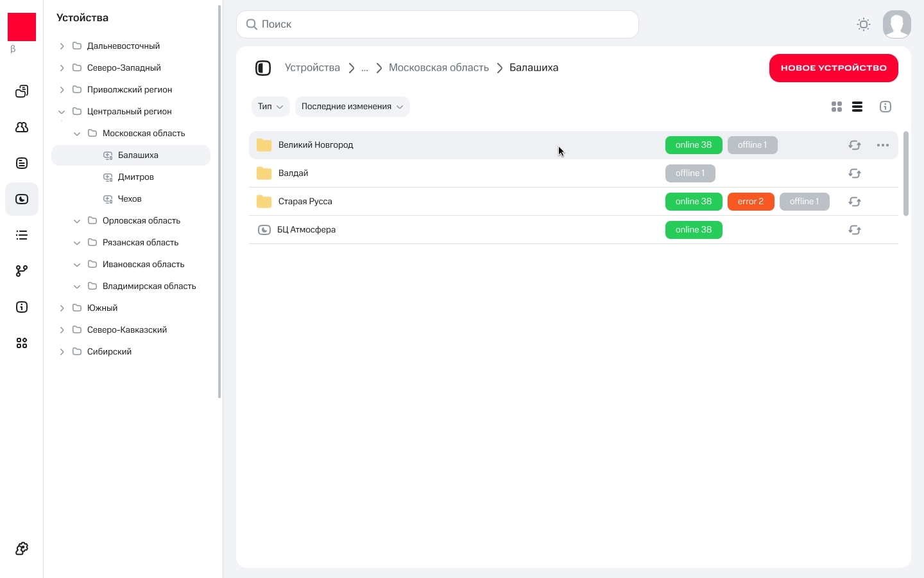Open the user avatar profile

coord(897,24)
